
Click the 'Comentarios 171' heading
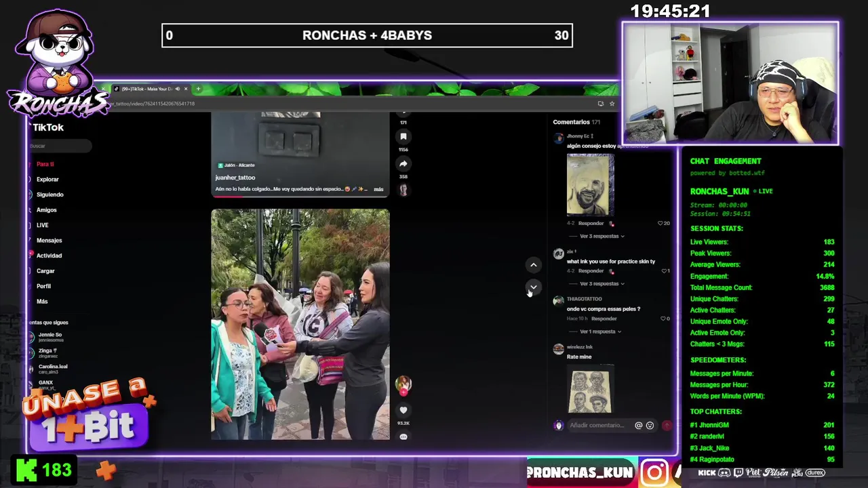tap(576, 122)
